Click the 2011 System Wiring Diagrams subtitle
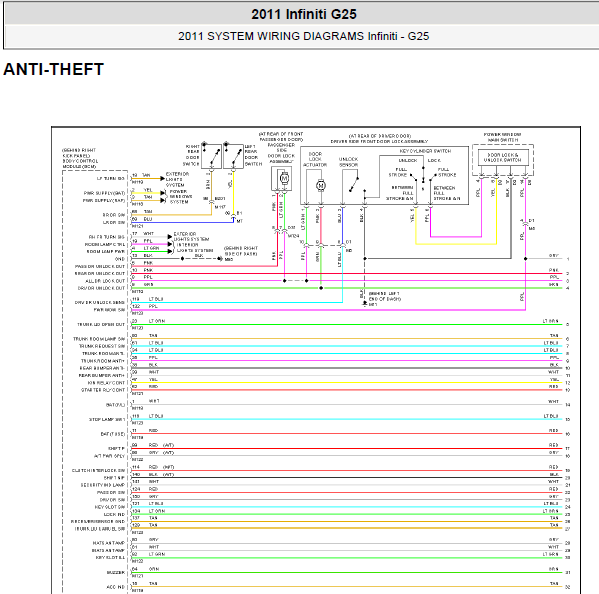The width and height of the screenshot is (599, 594). click(x=303, y=36)
